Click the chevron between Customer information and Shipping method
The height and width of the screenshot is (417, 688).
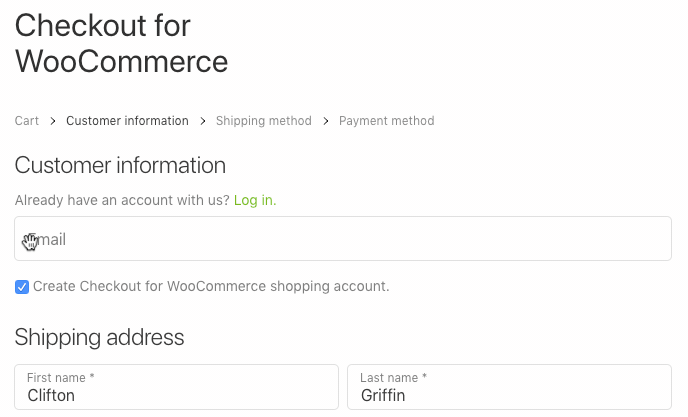tap(202, 121)
